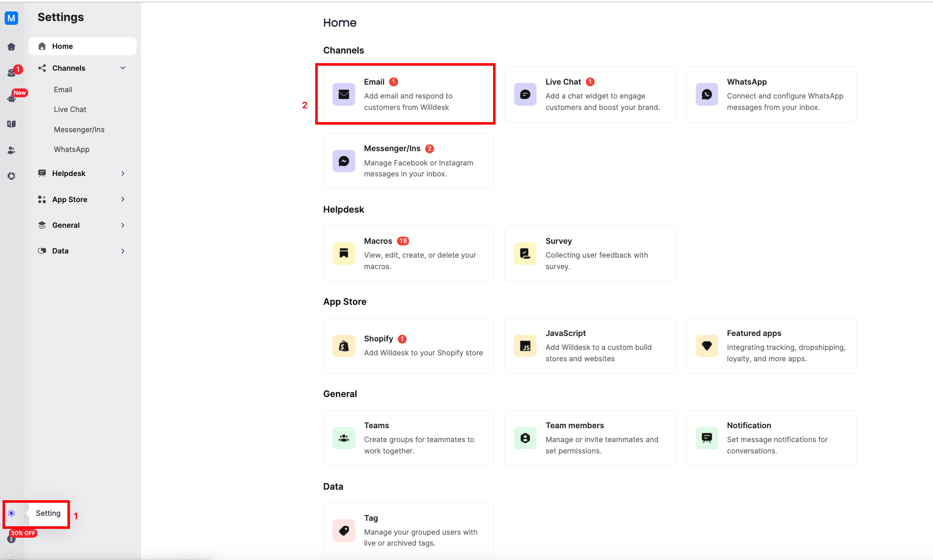Screen dimensions: 933x560
Task: Click the General label in sidebar
Action: 66,225
